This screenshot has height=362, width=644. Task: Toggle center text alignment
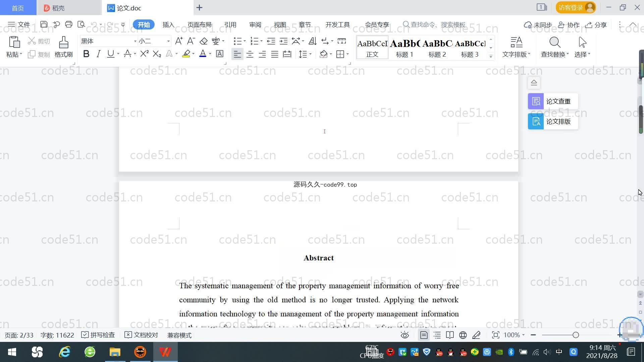coord(250,54)
